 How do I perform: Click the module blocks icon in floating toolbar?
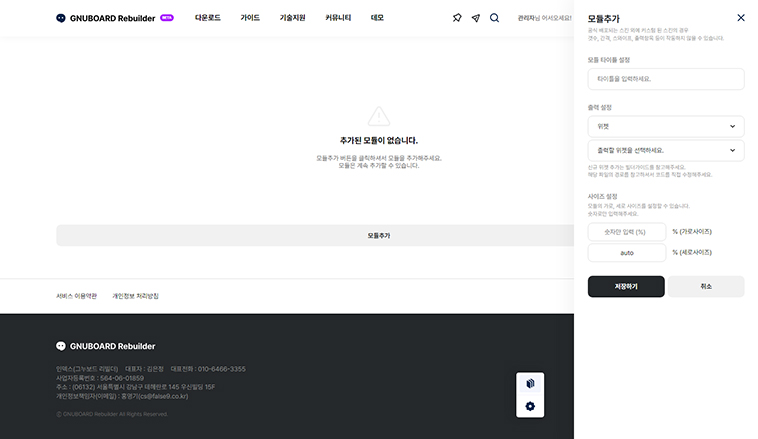pos(530,383)
